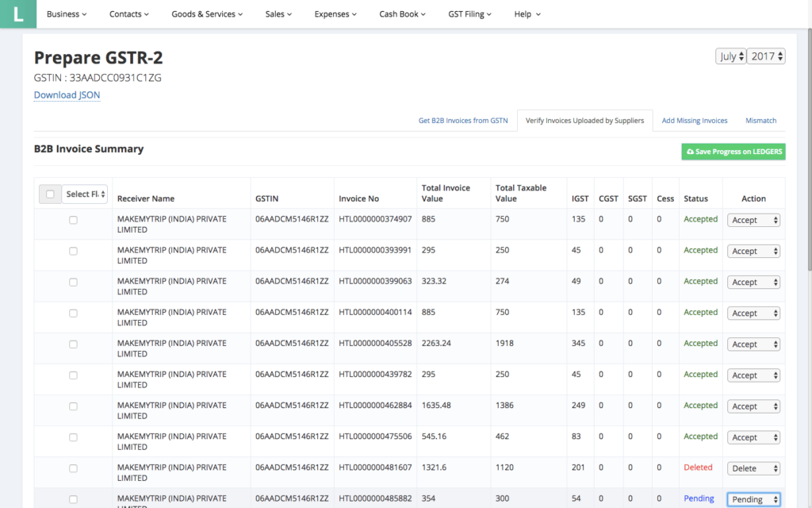The width and height of the screenshot is (812, 508).
Task: Open the Select Filter dropdown above Receiver Name
Action: [84, 193]
